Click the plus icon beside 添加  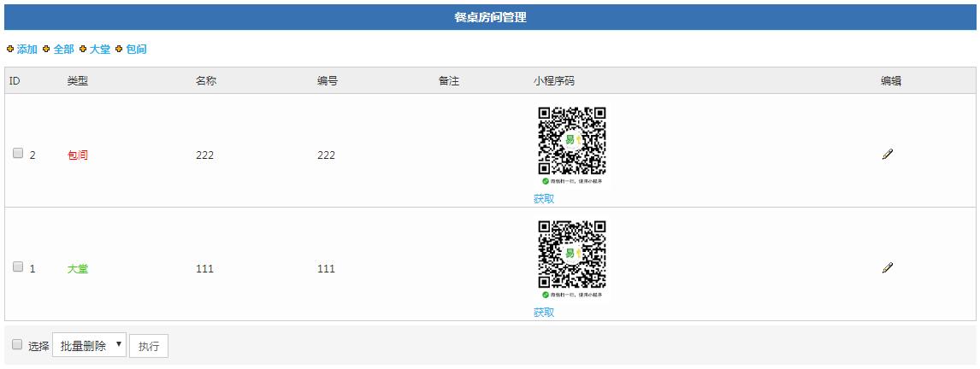[x=10, y=49]
